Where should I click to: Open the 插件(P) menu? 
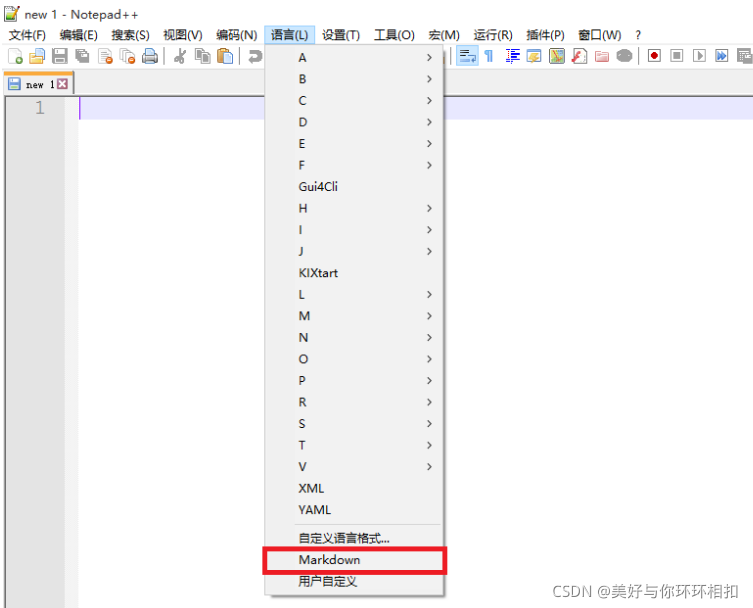pyautogui.click(x=545, y=35)
